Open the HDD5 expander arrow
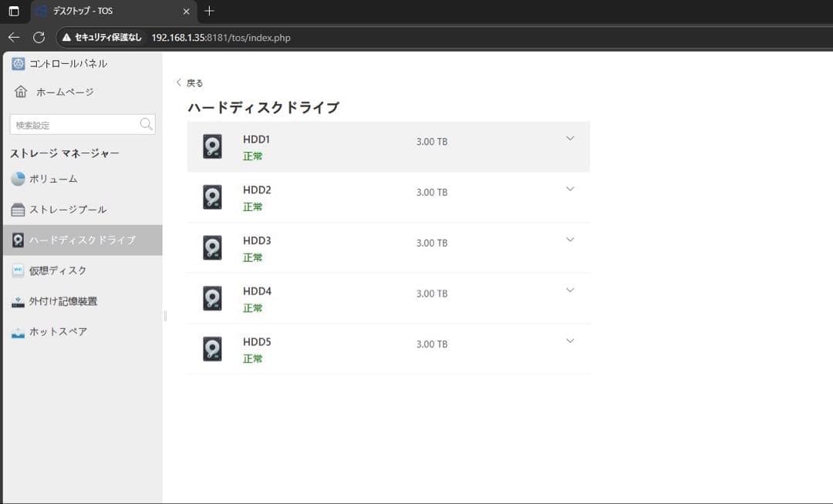This screenshot has width=833, height=504. pos(569,340)
